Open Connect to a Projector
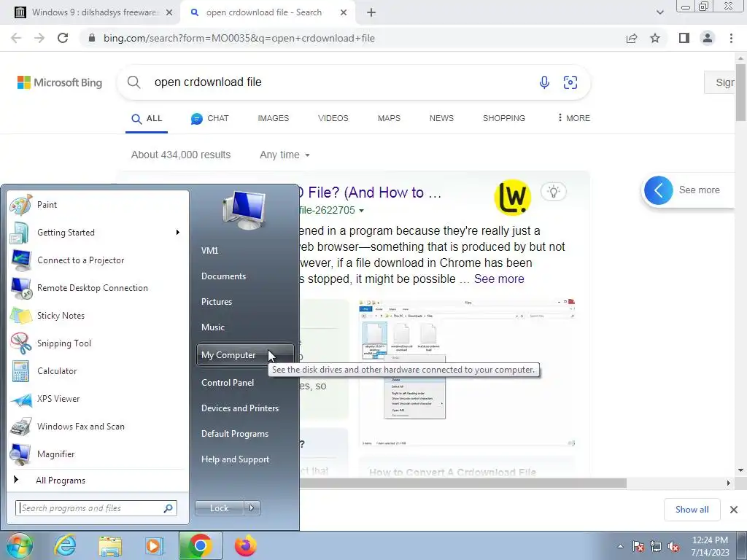747x560 pixels. (x=98, y=260)
